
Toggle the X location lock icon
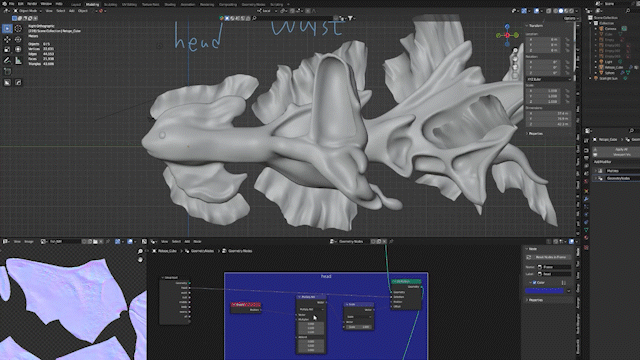pyautogui.click(x=567, y=40)
